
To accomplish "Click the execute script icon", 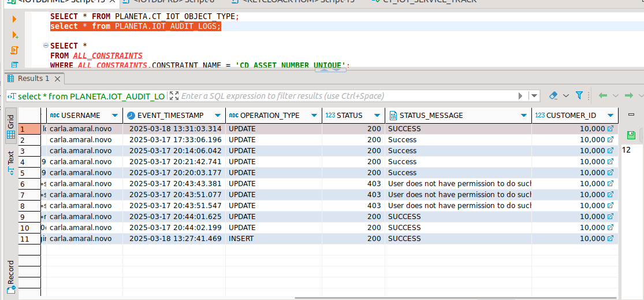I will 15,50.
